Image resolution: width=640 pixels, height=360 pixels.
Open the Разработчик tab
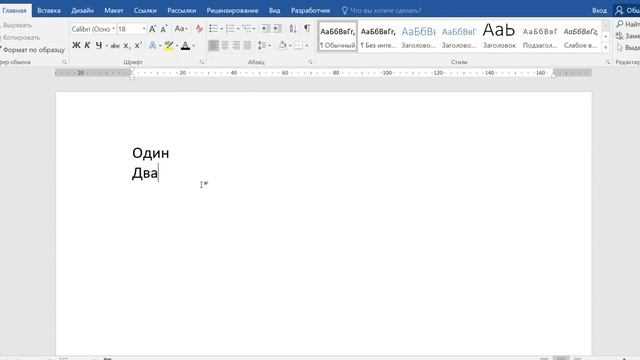(311, 11)
